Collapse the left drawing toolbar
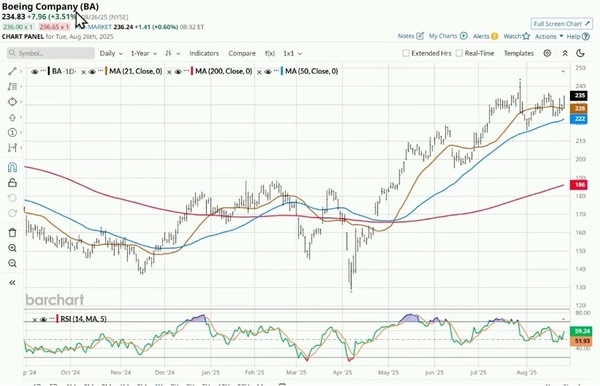 [12, 283]
